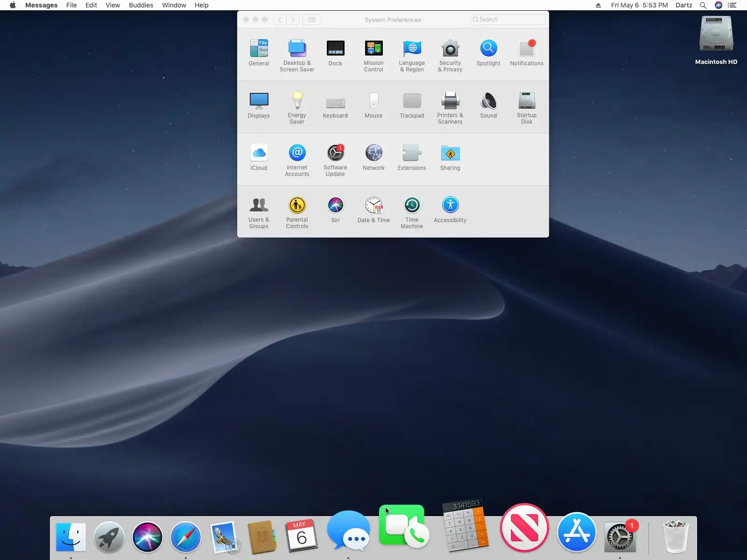Open Calculator from the Dock
This screenshot has height=560, width=747.
point(466,525)
